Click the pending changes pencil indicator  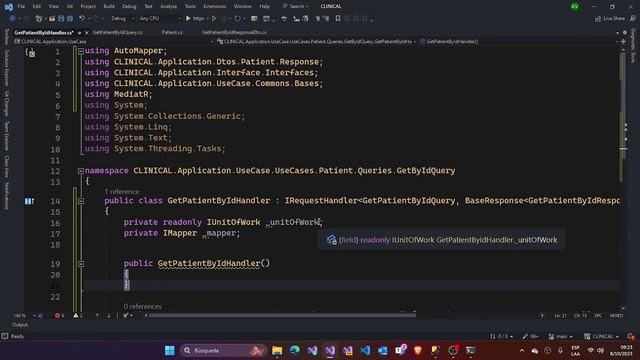(x=530, y=336)
